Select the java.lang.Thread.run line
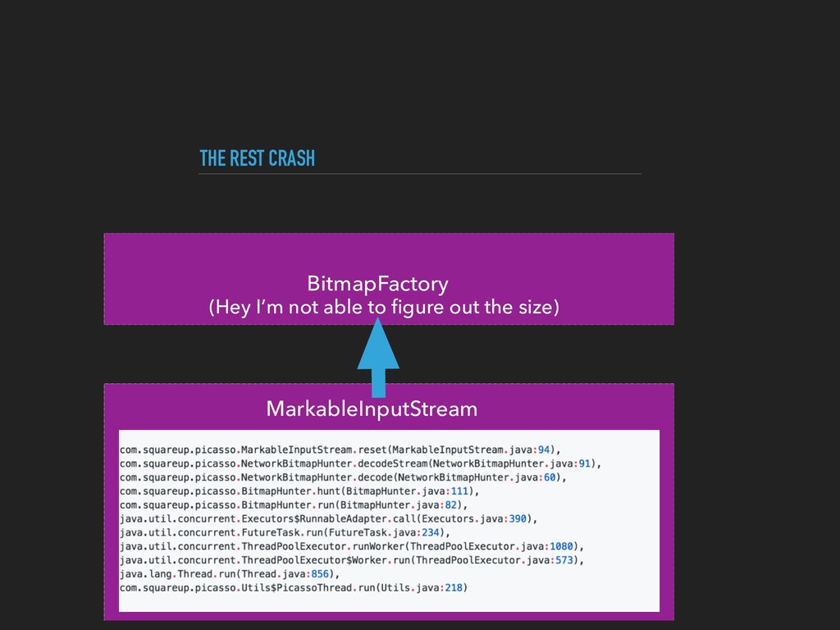 click(230, 575)
